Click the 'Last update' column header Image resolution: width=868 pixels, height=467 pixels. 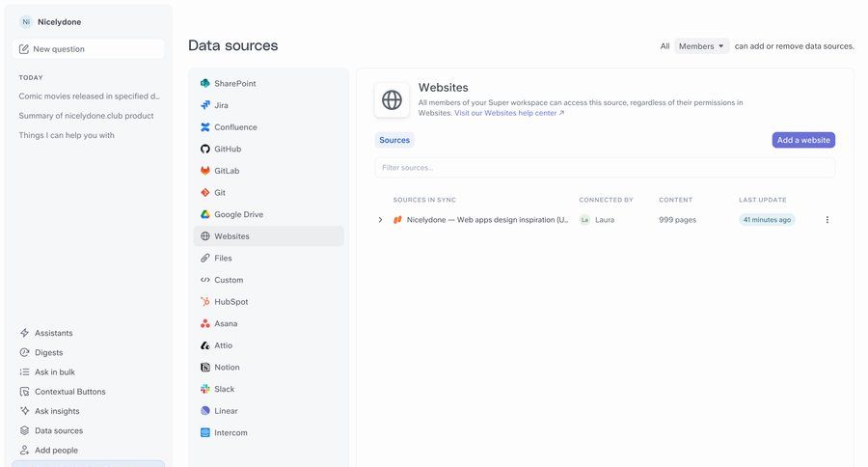pos(762,200)
